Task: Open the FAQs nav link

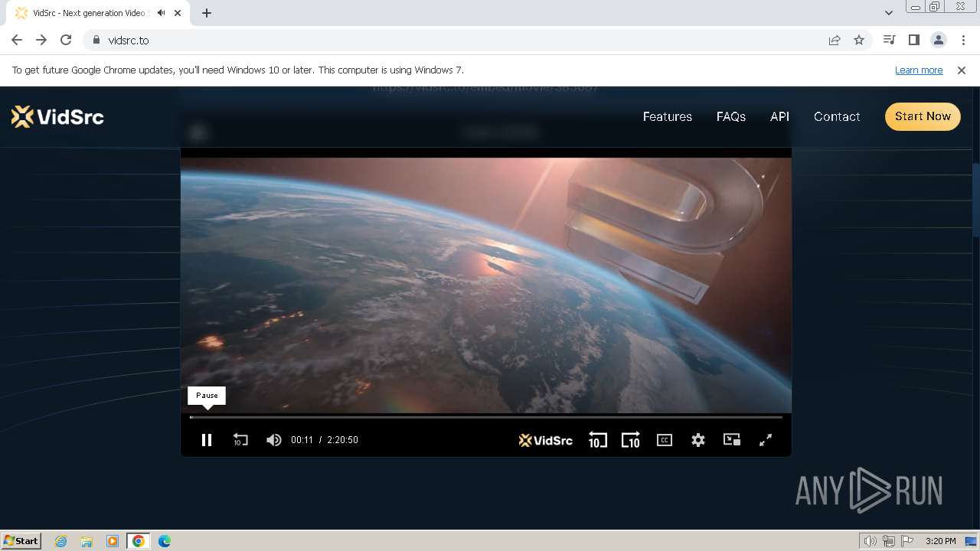Action: 731,116
